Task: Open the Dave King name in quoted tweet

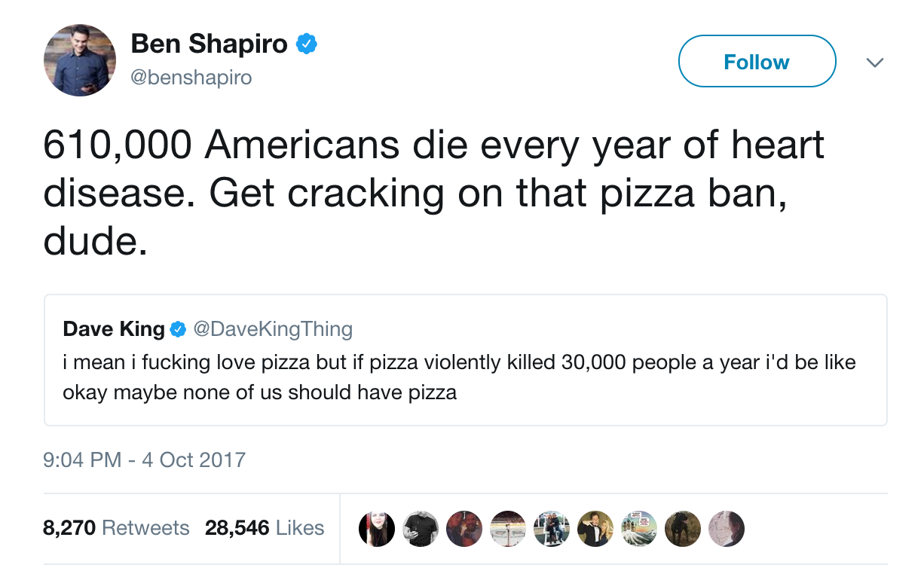Action: pos(114,329)
